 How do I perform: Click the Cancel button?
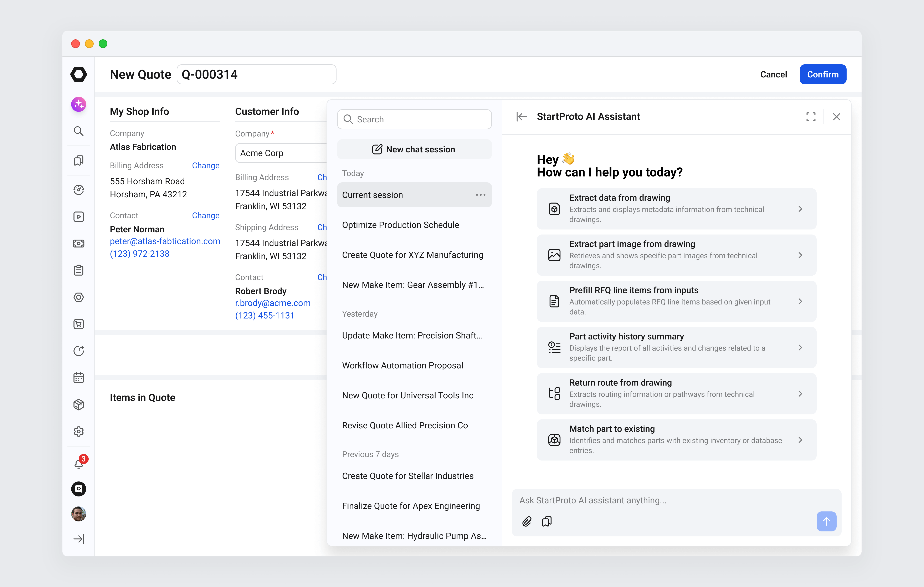coord(773,74)
